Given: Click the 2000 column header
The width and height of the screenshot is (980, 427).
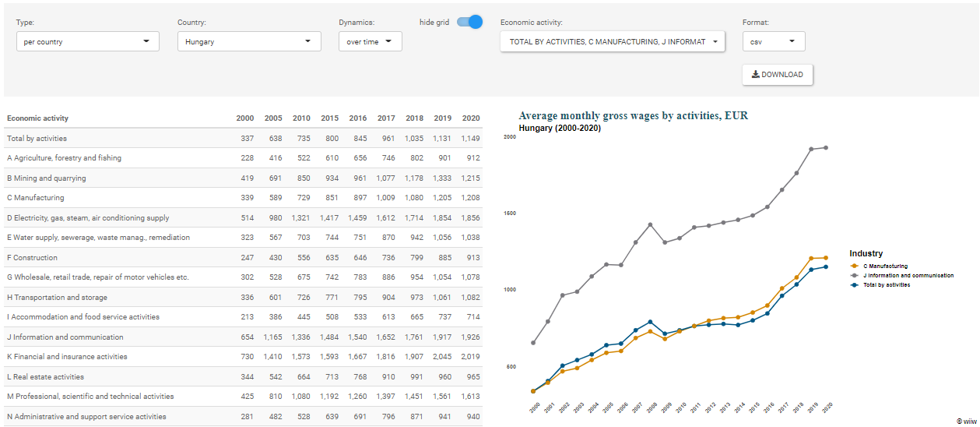Looking at the screenshot, I should tap(244, 118).
